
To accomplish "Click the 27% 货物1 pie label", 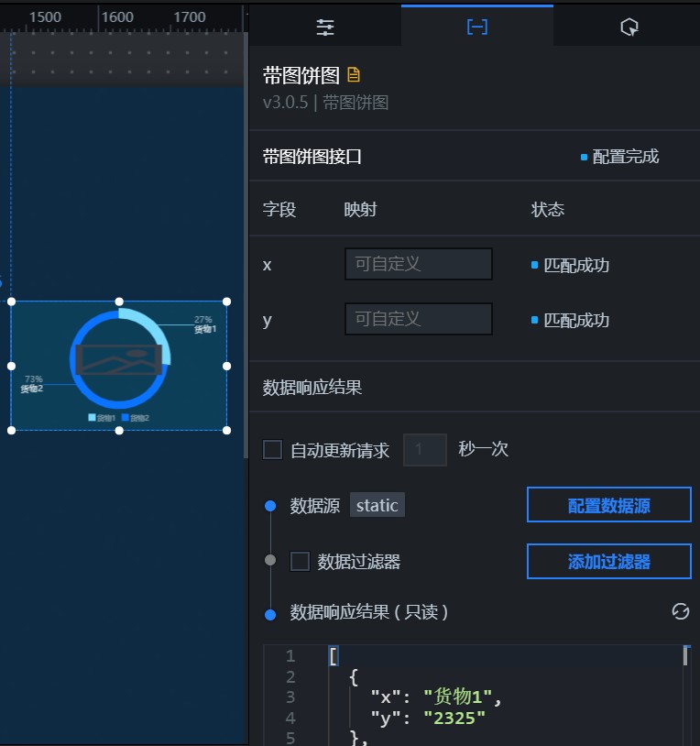I will 205,324.
